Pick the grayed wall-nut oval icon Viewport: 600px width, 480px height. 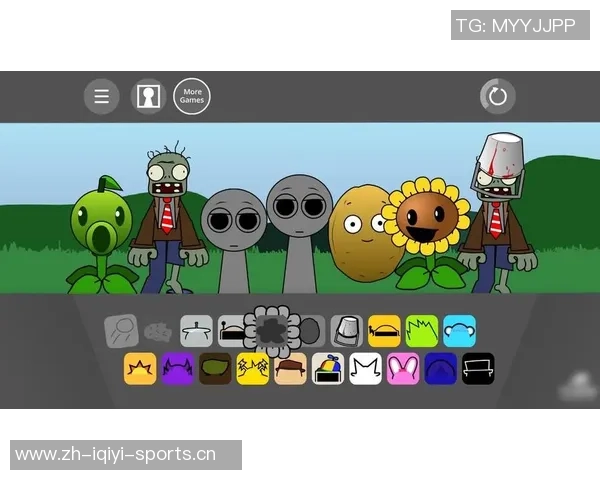click(312, 331)
